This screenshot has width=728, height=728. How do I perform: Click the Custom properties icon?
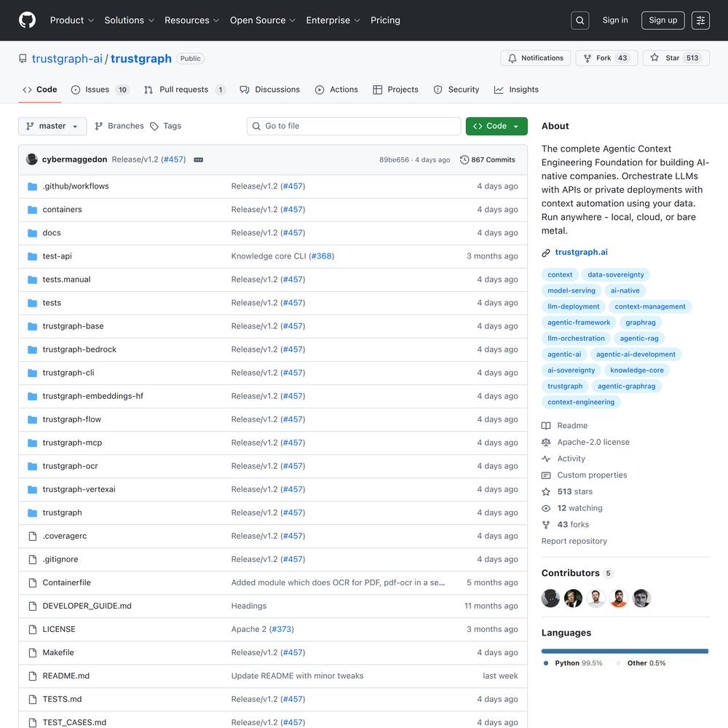click(546, 475)
